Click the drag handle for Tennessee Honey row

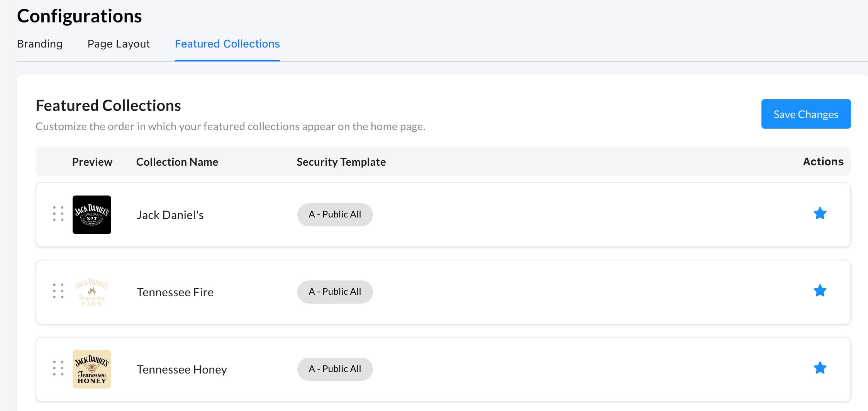click(x=58, y=369)
